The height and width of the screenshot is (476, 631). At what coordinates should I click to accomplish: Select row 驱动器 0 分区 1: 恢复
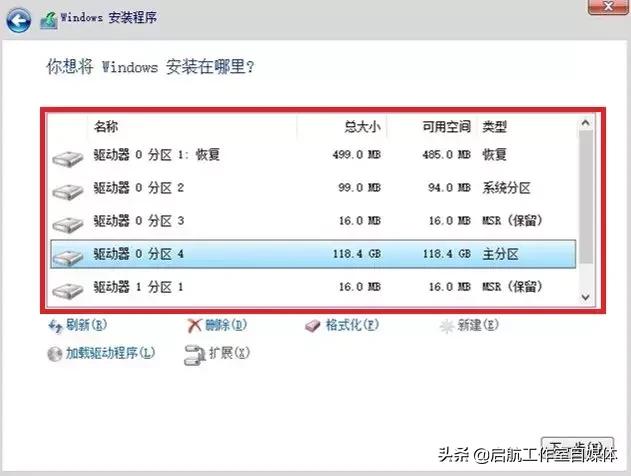pyautogui.click(x=313, y=155)
